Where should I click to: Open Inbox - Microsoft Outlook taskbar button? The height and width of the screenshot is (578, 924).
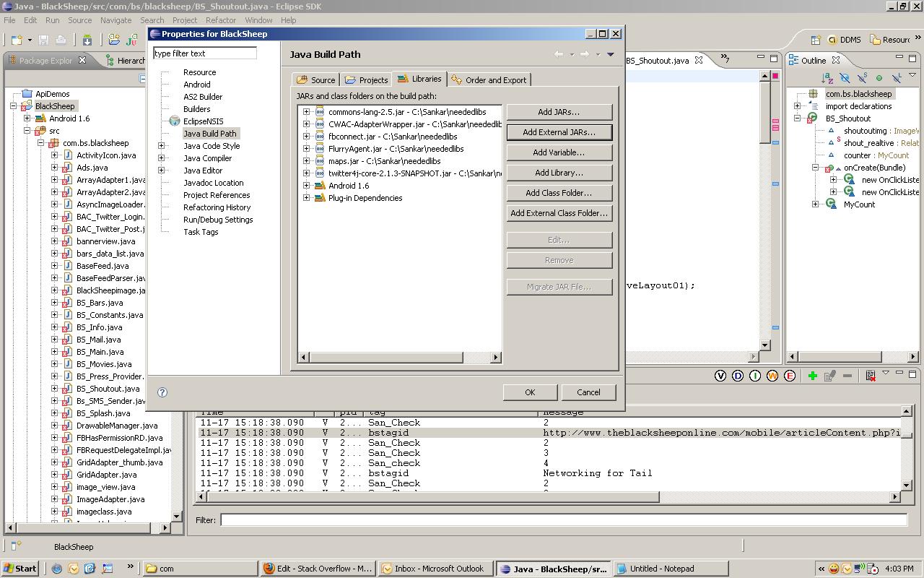[x=435, y=569]
